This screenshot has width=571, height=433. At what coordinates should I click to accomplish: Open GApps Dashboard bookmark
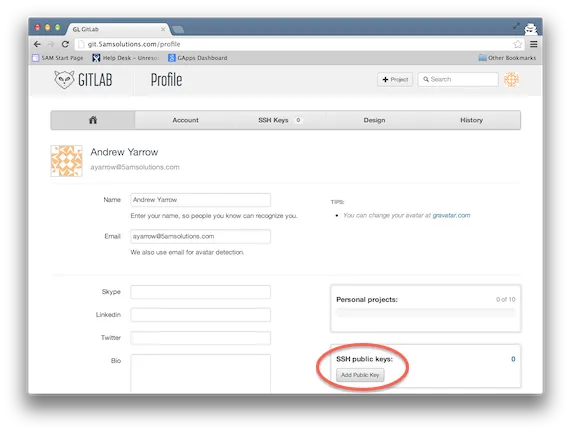tap(198, 58)
